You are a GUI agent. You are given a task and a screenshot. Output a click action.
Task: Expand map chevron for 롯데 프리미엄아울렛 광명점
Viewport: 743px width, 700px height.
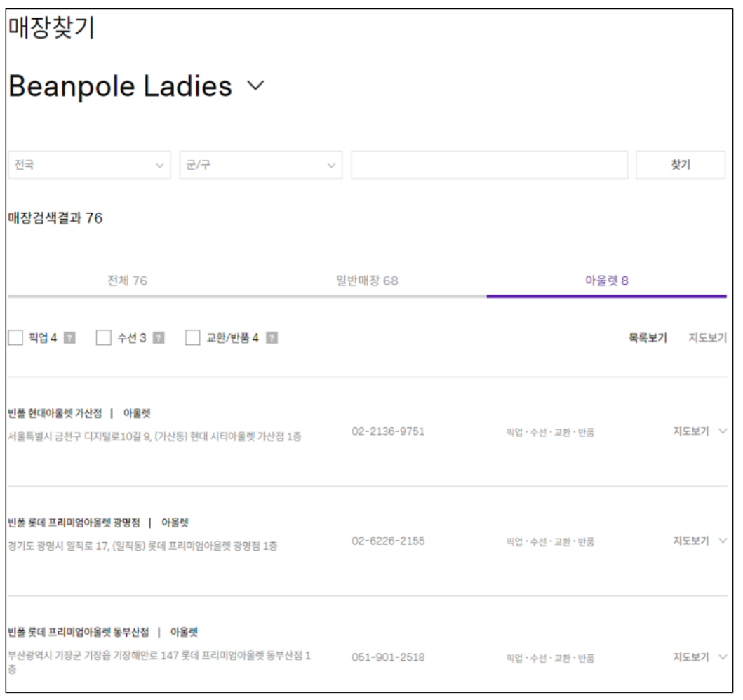pyautogui.click(x=723, y=540)
